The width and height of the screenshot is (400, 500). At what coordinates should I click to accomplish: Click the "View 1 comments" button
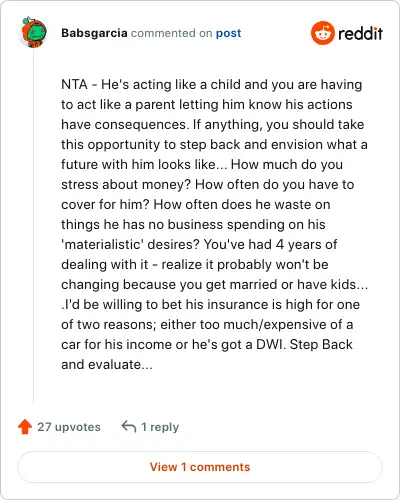[200, 467]
